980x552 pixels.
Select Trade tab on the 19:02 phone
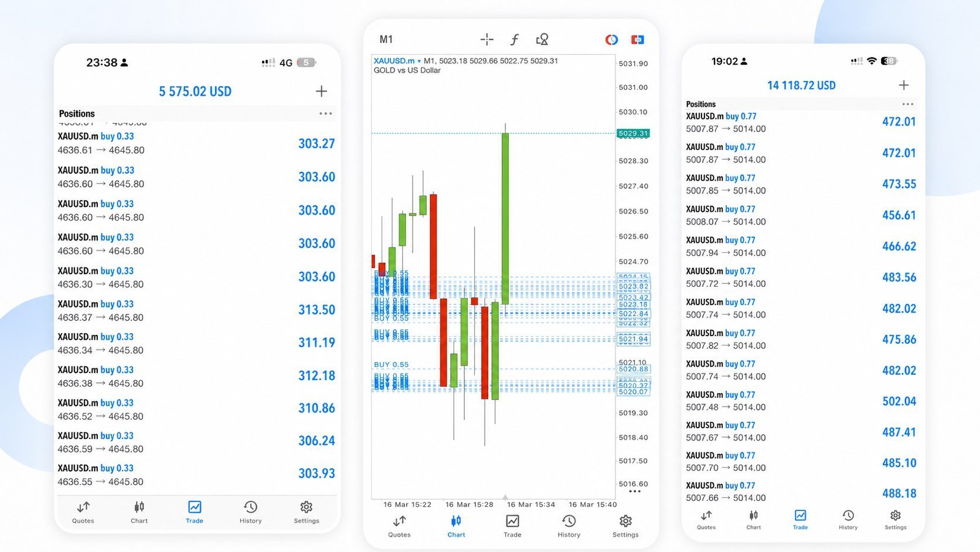[x=801, y=520]
